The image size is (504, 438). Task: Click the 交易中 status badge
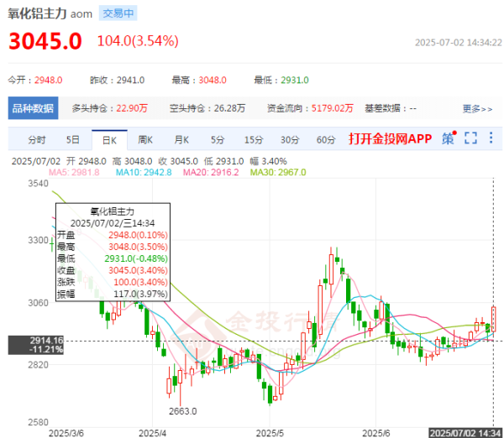[118, 13]
